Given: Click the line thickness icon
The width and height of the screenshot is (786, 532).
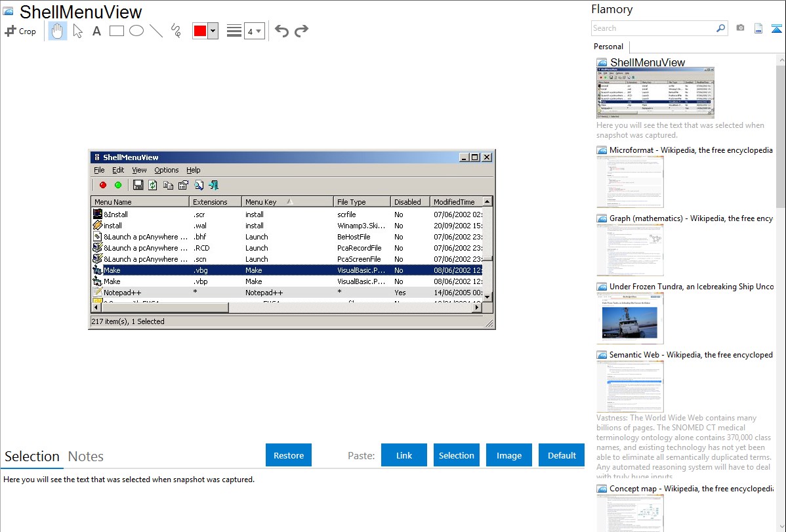Looking at the screenshot, I should 234,31.
